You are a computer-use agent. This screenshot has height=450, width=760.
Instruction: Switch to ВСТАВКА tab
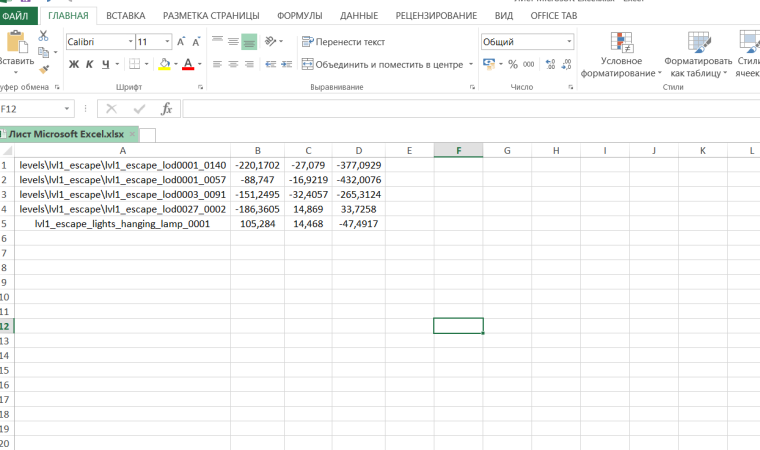point(126,16)
